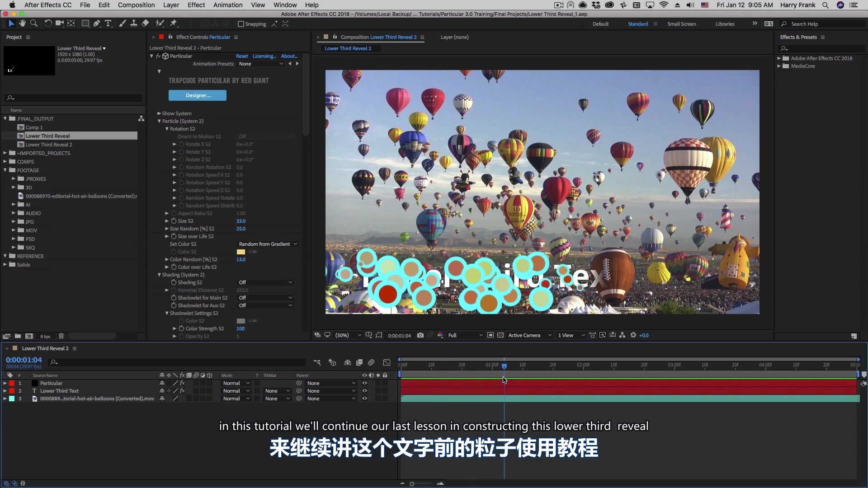Select the Hand tool
The width and height of the screenshot is (868, 488).
(x=22, y=23)
